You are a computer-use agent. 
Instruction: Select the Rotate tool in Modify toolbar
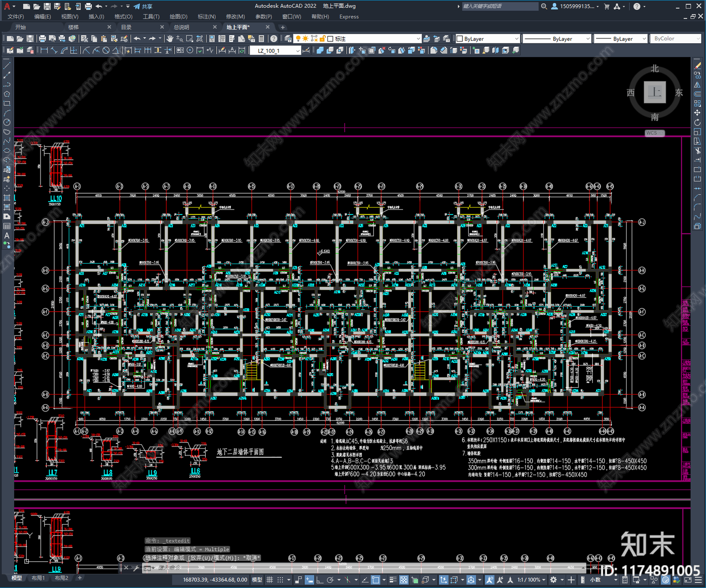(x=698, y=122)
